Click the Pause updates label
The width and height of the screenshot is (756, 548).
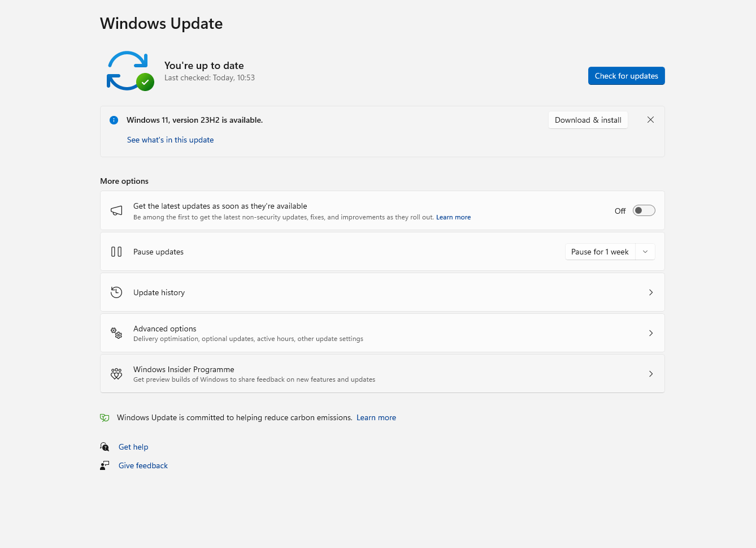[x=158, y=252]
